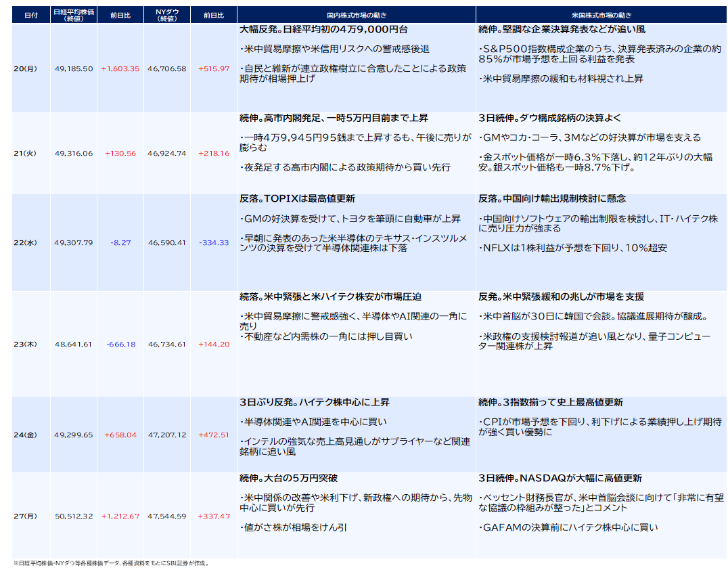Select the +1,603.35 change cell
This screenshot has width=728, height=572.
[120, 69]
